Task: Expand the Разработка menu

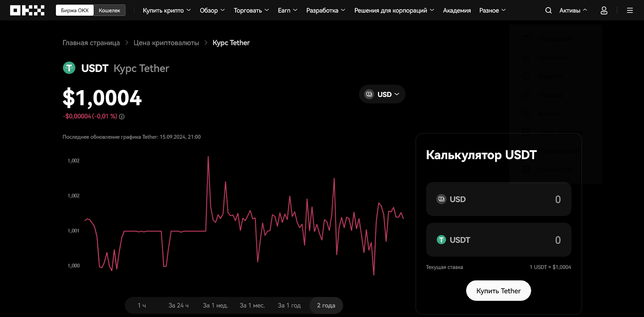Action: click(x=326, y=10)
